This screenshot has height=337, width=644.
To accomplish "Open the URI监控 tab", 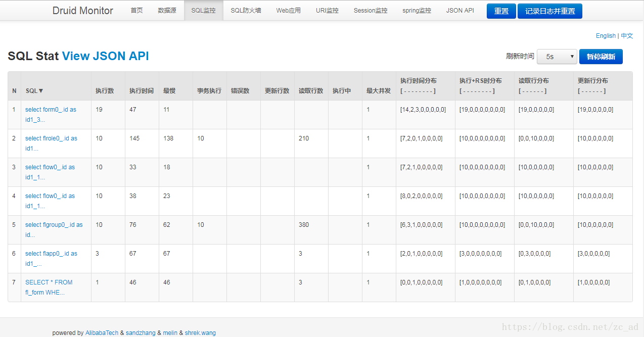I will [x=328, y=10].
